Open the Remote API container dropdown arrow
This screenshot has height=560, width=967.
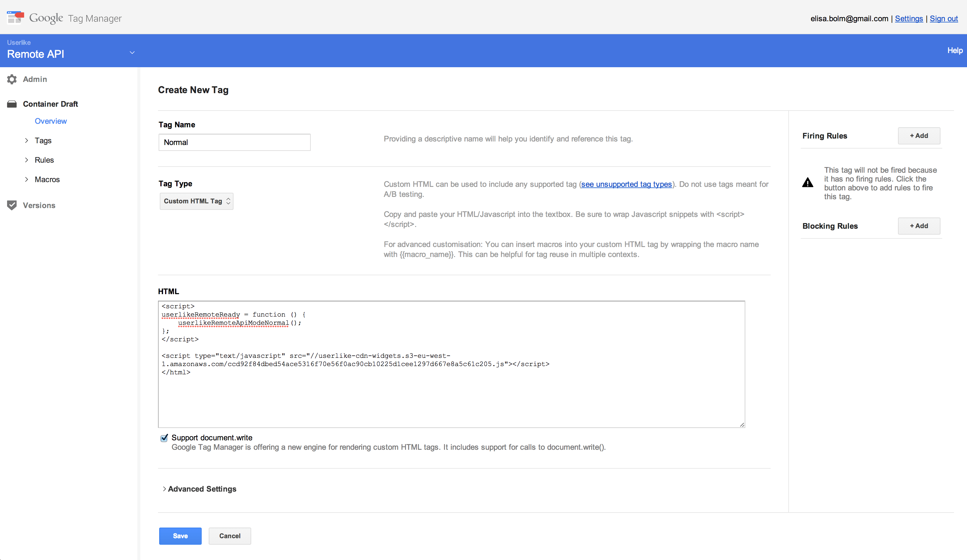click(x=132, y=52)
